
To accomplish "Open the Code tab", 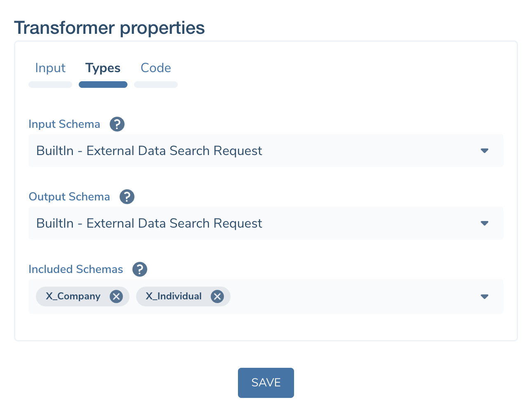I will point(155,68).
